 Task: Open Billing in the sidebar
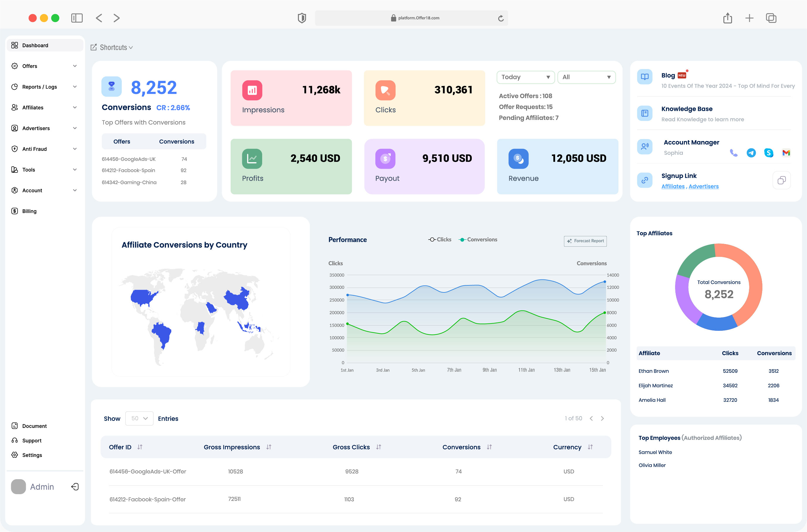coord(29,211)
